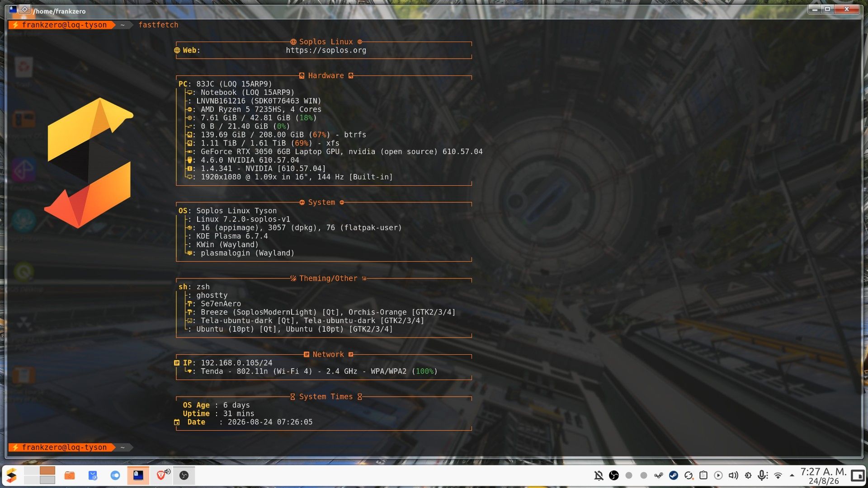Open the Steam tray icon
Screen dimensions: 868x488
tap(674, 475)
